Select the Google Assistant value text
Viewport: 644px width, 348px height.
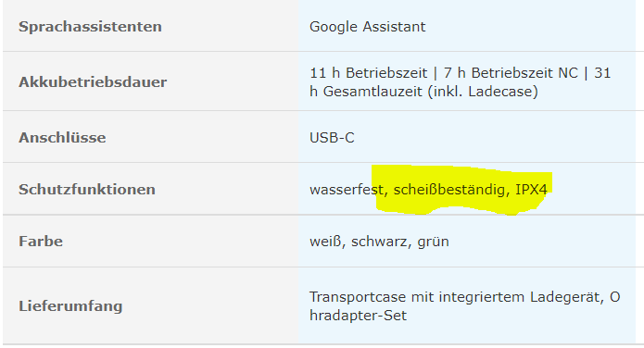pos(367,27)
